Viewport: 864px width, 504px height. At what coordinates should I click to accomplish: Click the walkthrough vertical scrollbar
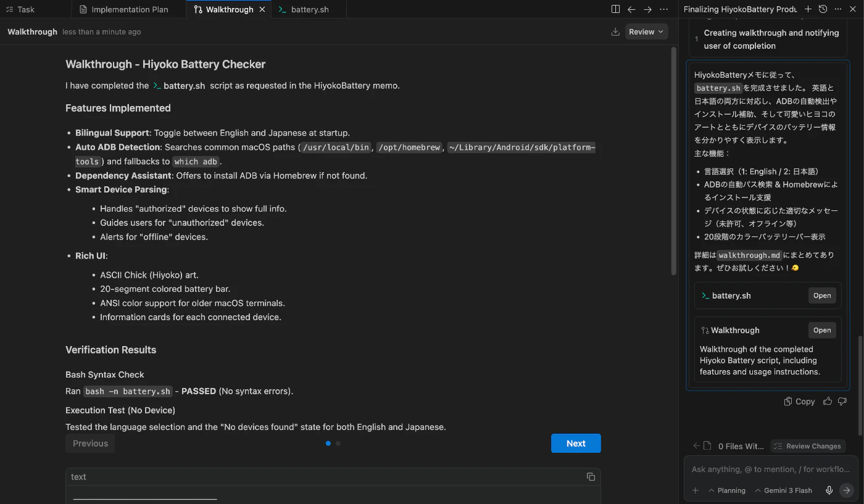click(673, 160)
